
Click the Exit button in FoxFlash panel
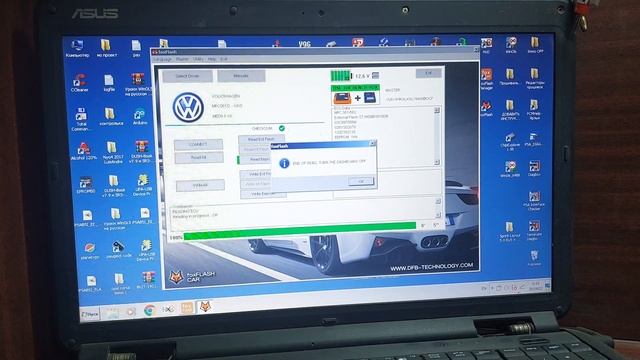428,73
